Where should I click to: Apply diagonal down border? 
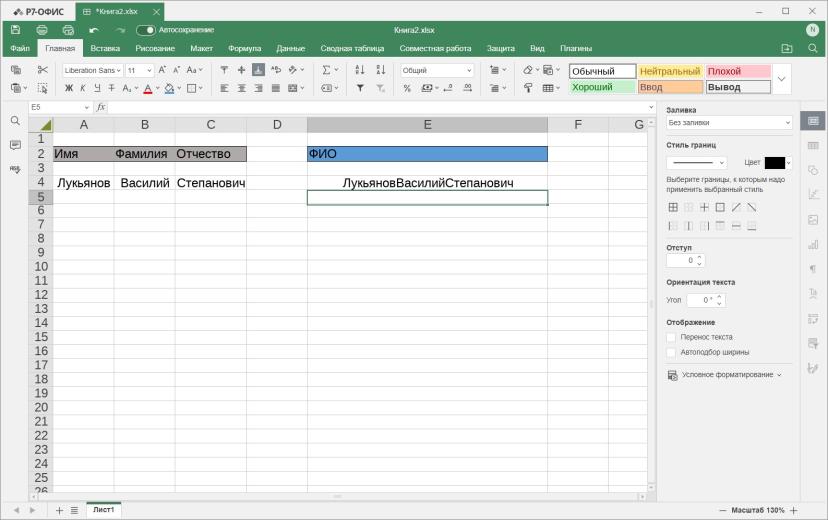[x=751, y=207]
